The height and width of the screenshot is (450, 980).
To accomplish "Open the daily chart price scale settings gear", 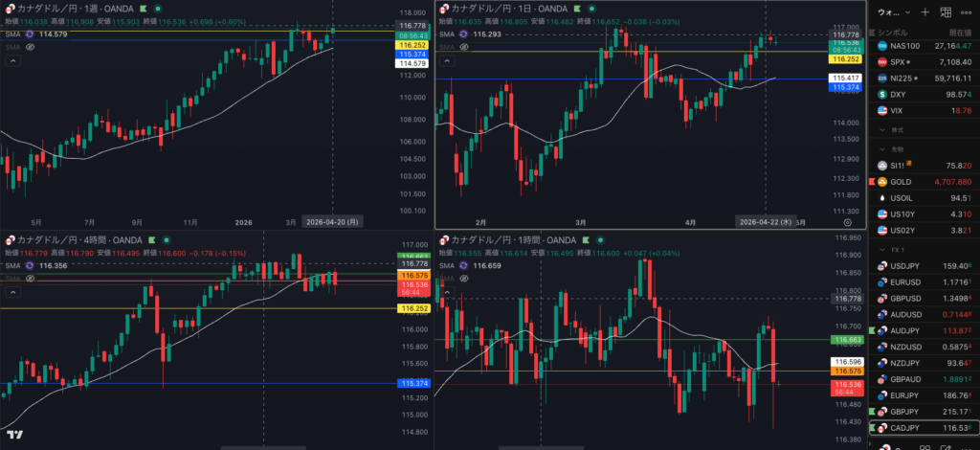I will [848, 222].
